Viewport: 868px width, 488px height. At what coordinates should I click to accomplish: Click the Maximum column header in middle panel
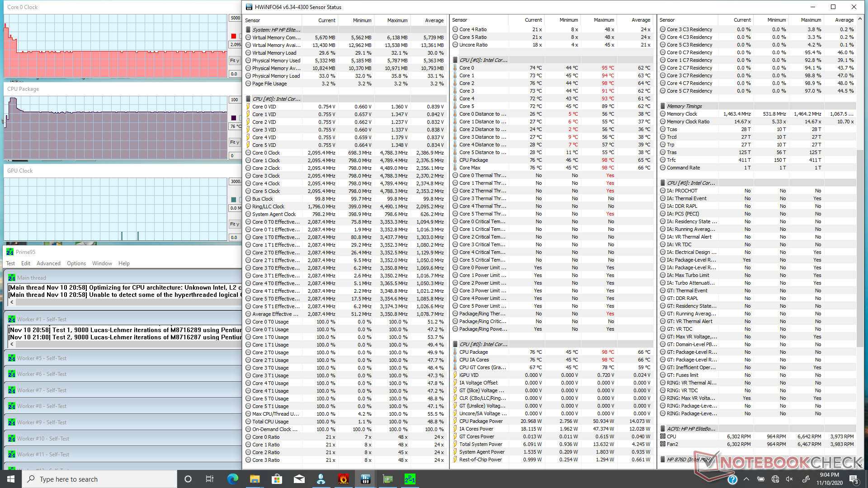click(598, 20)
